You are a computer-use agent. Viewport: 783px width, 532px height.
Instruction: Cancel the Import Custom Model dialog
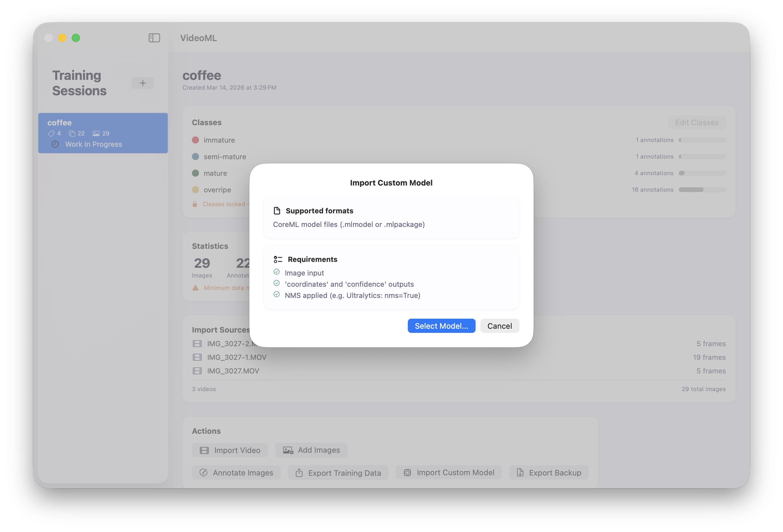coord(499,325)
